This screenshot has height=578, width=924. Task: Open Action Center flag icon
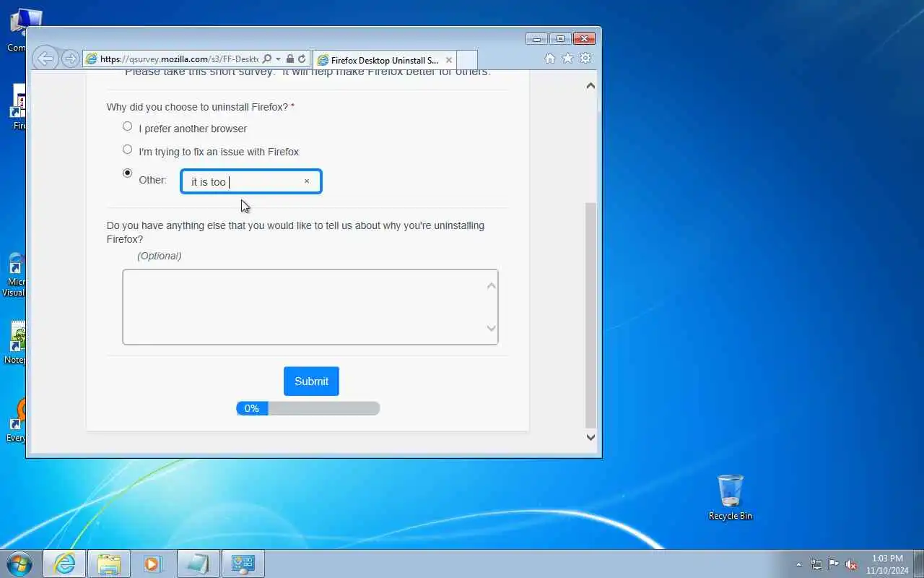pyautogui.click(x=834, y=564)
